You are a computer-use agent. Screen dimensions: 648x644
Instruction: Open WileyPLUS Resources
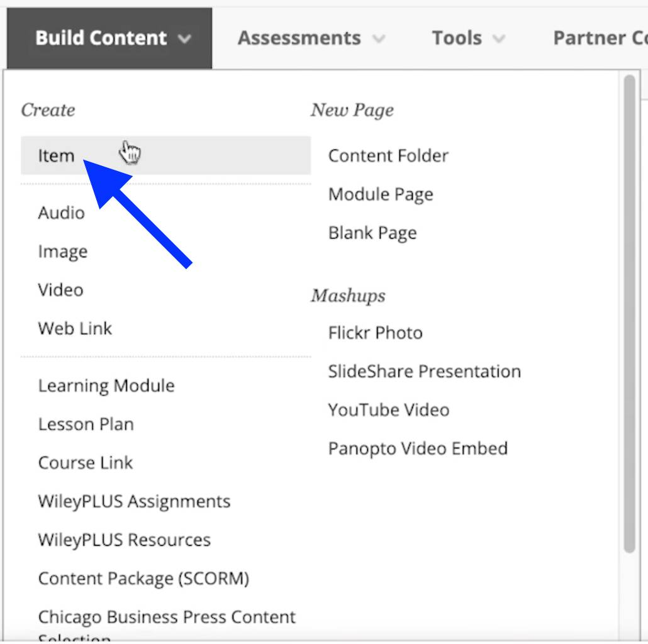tap(124, 540)
